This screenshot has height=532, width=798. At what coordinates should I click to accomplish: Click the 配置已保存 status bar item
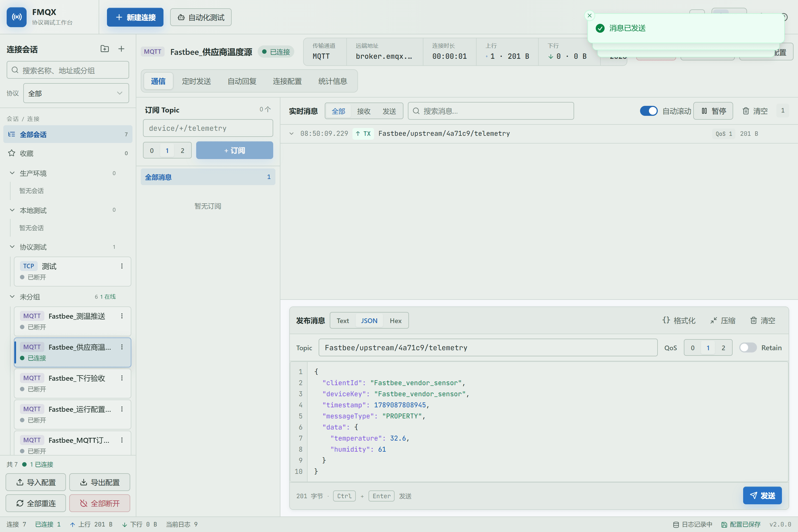741,524
